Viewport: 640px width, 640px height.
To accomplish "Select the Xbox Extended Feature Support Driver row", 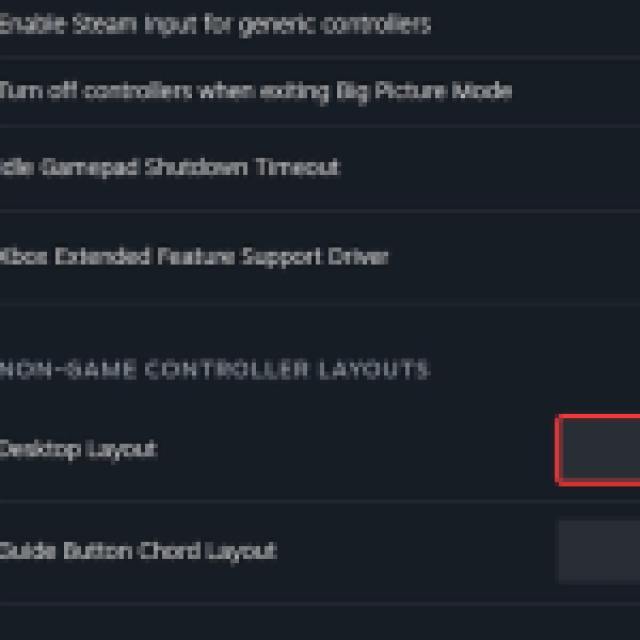I will click(195, 257).
